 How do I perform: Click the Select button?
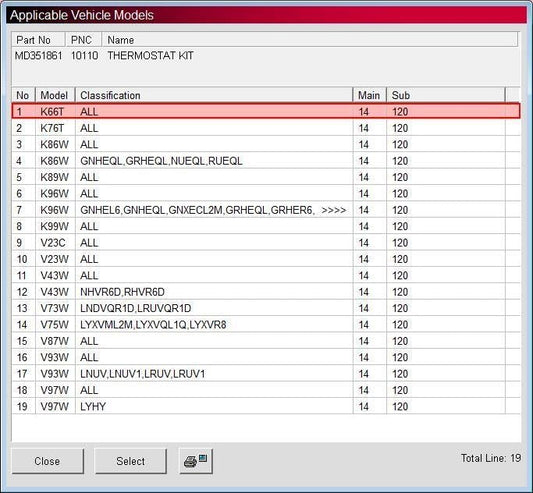coord(131,461)
